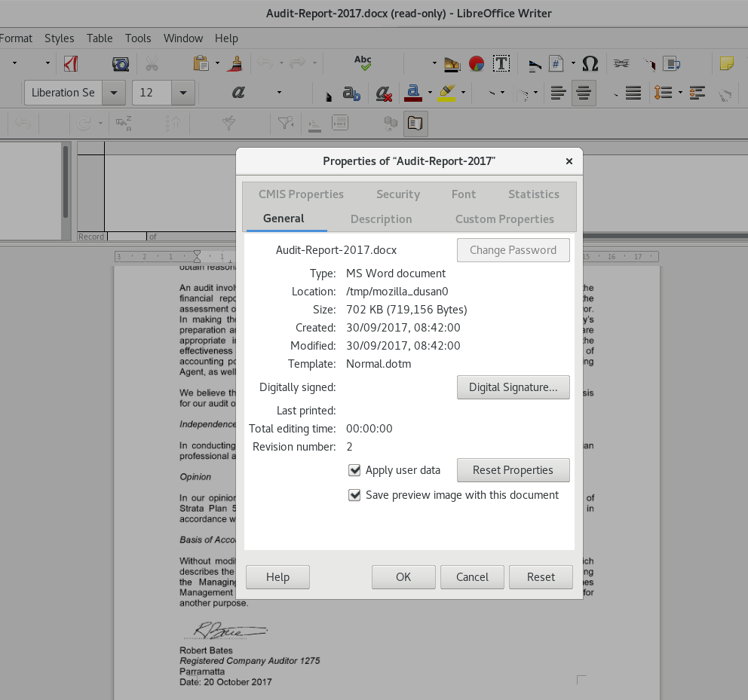Insert Hyperlink chain icon
Image resolution: width=748 pixels, height=700 pixels.
click(621, 63)
